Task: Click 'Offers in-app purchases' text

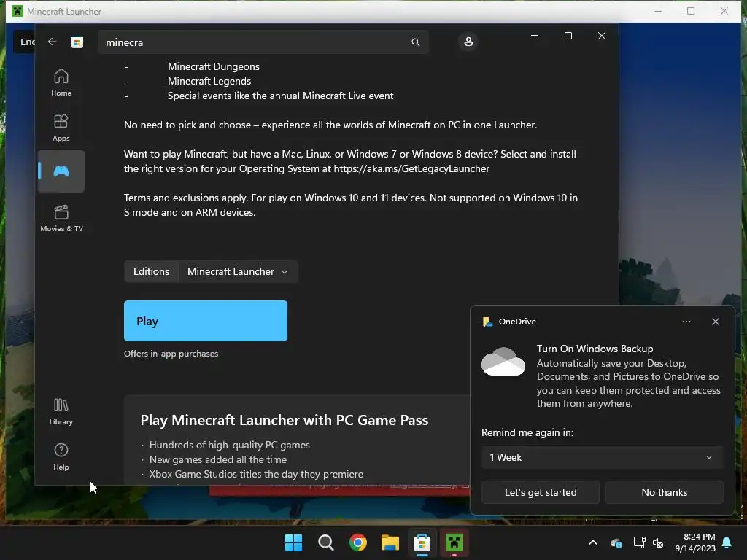Action: point(171,354)
